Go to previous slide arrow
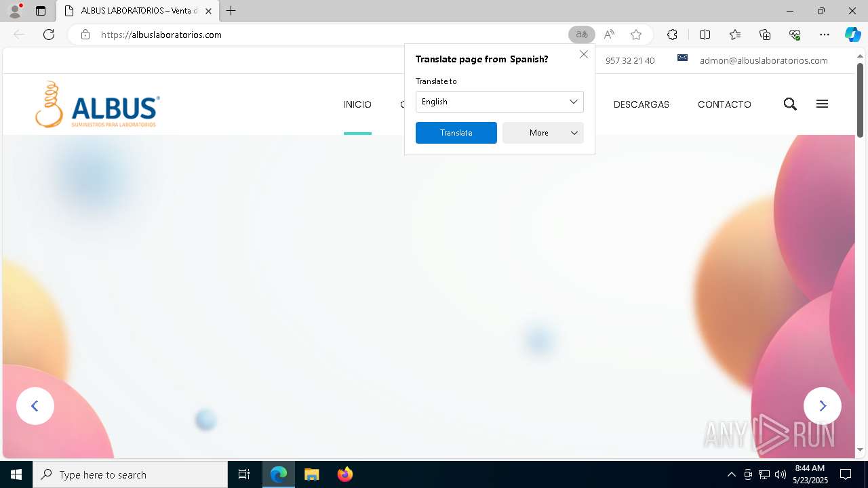The image size is (868, 488). (35, 406)
